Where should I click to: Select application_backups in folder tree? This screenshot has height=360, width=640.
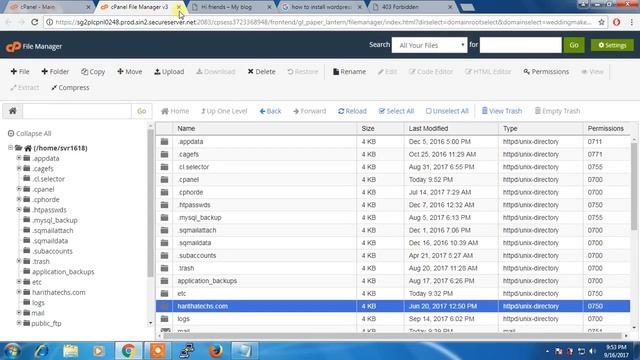point(63,272)
